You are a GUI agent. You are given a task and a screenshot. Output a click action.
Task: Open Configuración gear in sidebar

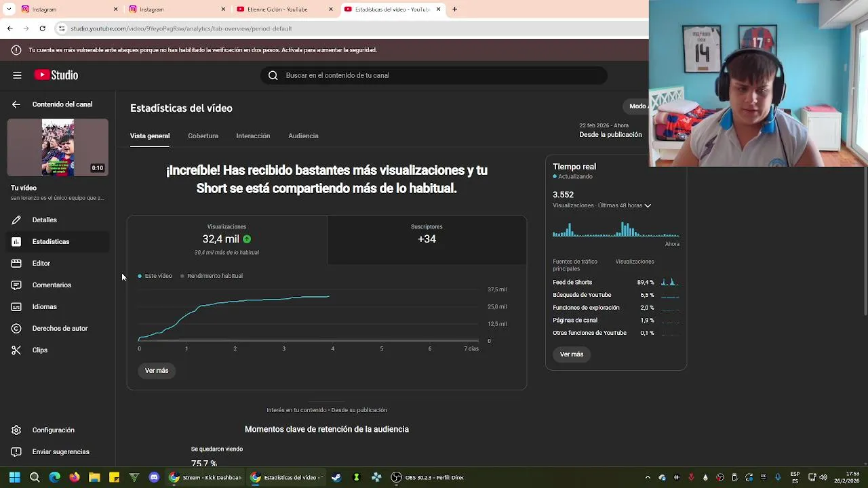(16, 430)
